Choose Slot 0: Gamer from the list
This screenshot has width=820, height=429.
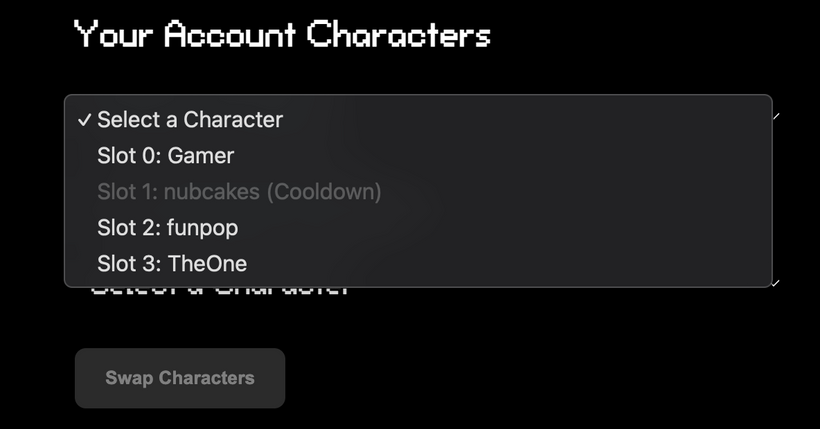165,156
